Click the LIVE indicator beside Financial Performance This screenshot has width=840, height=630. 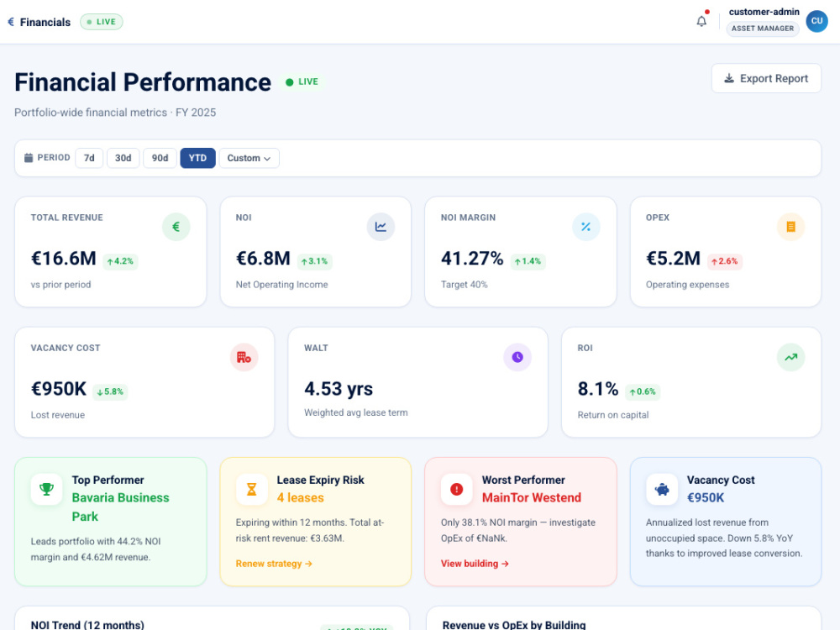point(302,82)
